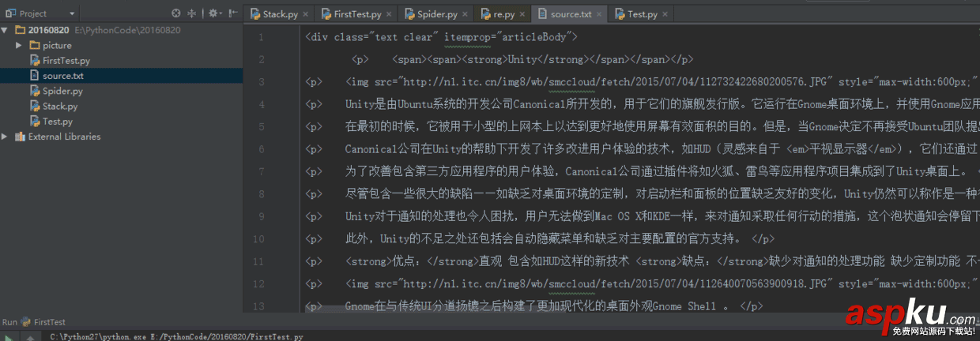Viewport: 980px width, 341px height.
Task: Click the line beginning '尽管包含一些很大的缺陷'
Action: pyautogui.click(x=642, y=194)
